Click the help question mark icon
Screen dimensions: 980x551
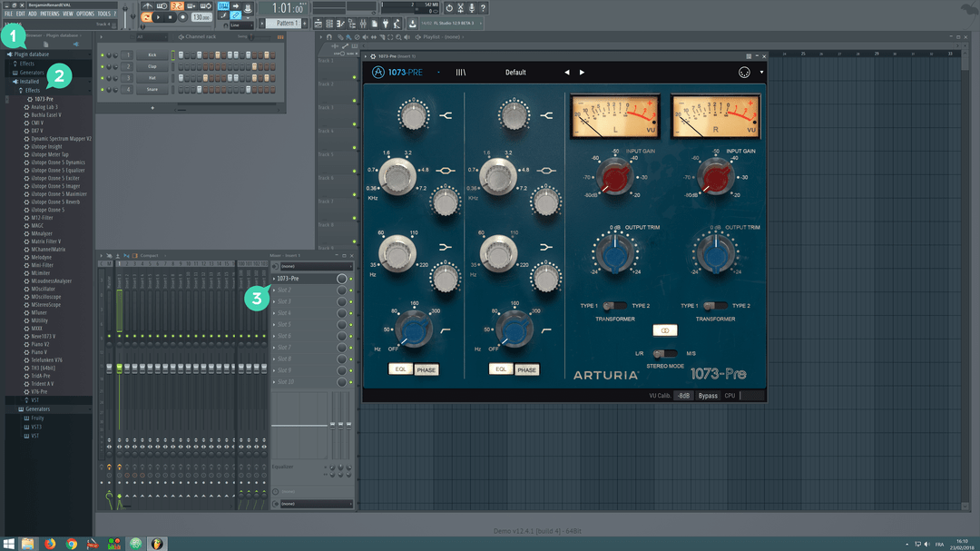pos(483,7)
